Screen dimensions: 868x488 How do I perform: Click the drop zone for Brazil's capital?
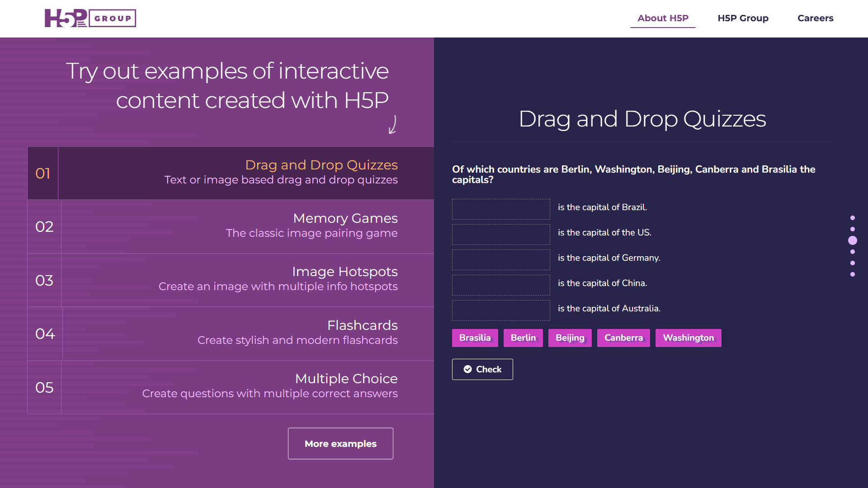pyautogui.click(x=501, y=209)
